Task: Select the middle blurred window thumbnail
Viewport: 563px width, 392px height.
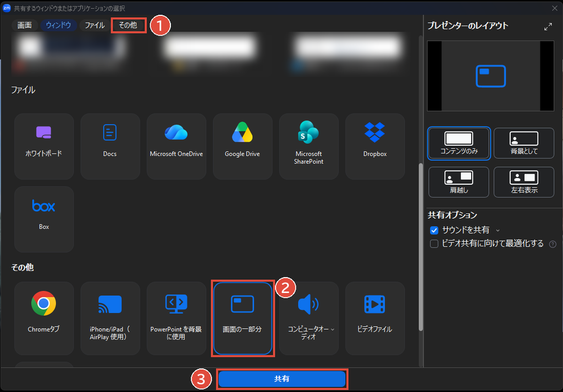Action: [x=209, y=54]
